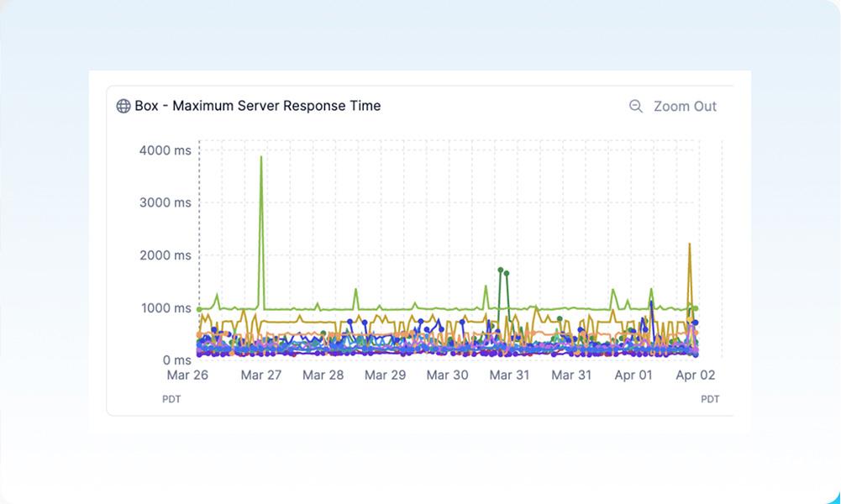The height and width of the screenshot is (504, 841).
Task: Click the left PDT timezone label
Action: pyautogui.click(x=171, y=399)
